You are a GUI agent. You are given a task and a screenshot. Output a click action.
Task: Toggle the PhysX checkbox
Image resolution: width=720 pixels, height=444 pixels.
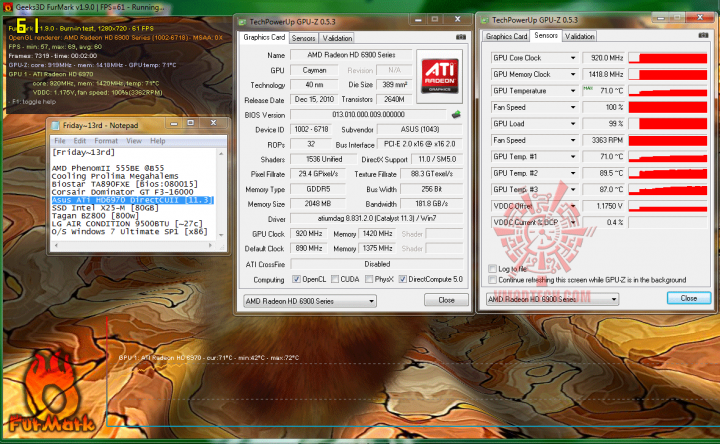pos(369,279)
